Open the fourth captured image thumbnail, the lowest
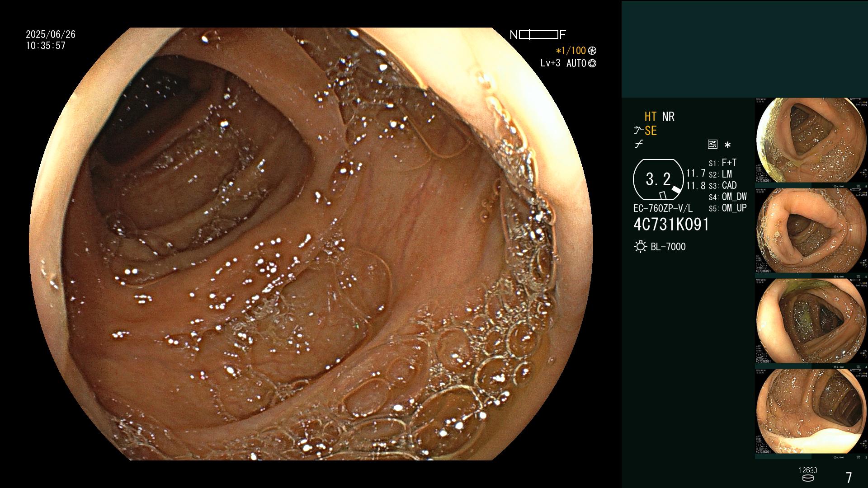Image resolution: width=868 pixels, height=488 pixels. (811, 412)
